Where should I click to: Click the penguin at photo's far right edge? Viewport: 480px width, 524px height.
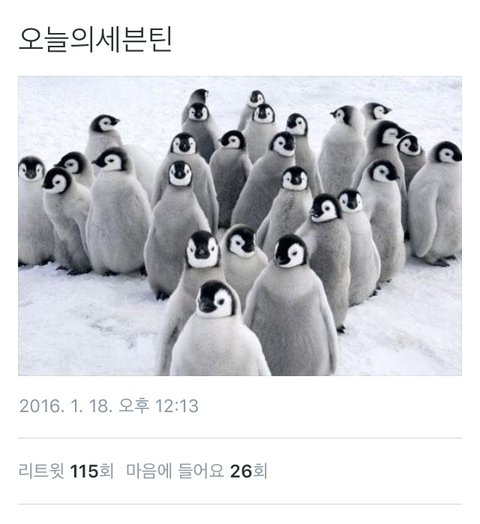pyautogui.click(x=436, y=204)
